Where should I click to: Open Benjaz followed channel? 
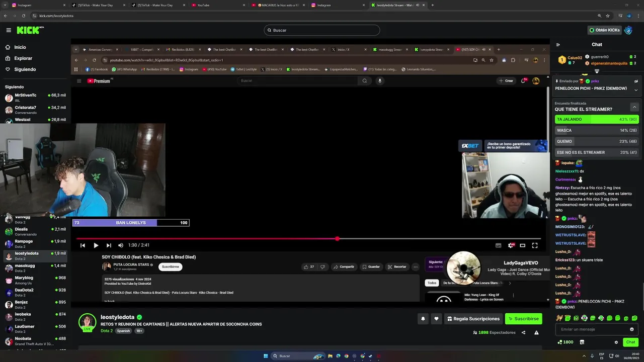point(35,304)
